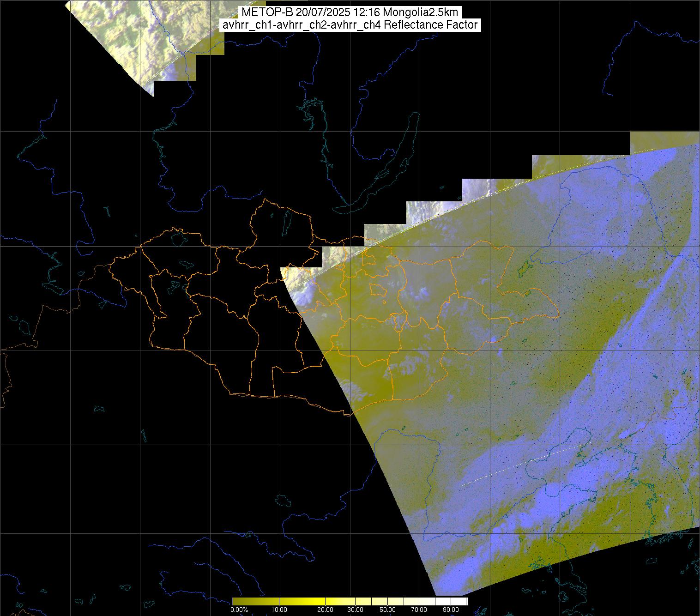Click the avhrr channels Reflectance Factor label
The height and width of the screenshot is (616, 700).
click(350, 25)
